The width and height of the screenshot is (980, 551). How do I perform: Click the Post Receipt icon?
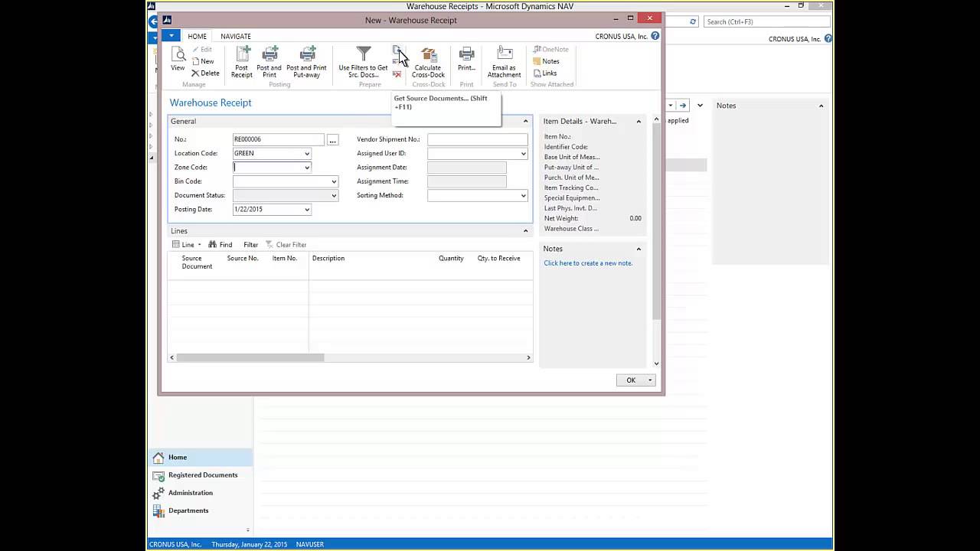pos(242,54)
